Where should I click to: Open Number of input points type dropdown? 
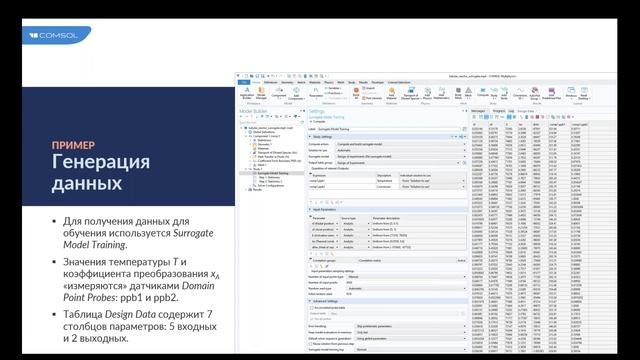pyautogui.click(x=406, y=277)
